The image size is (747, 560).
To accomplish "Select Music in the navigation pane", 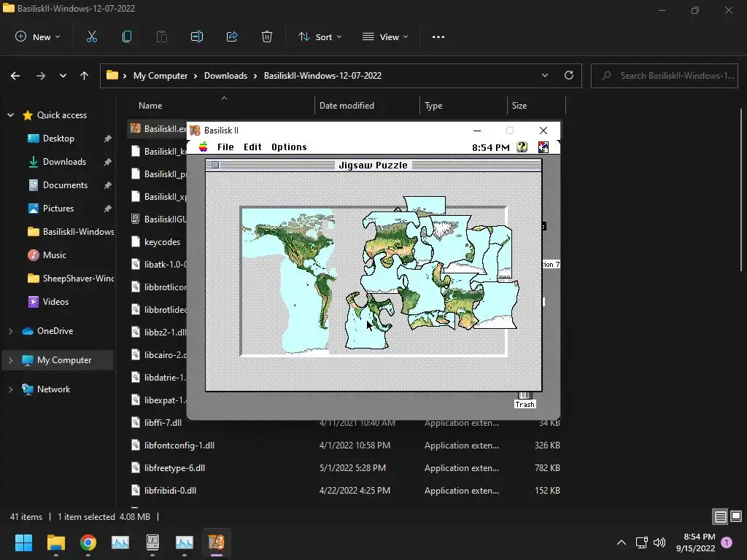I will (54, 254).
